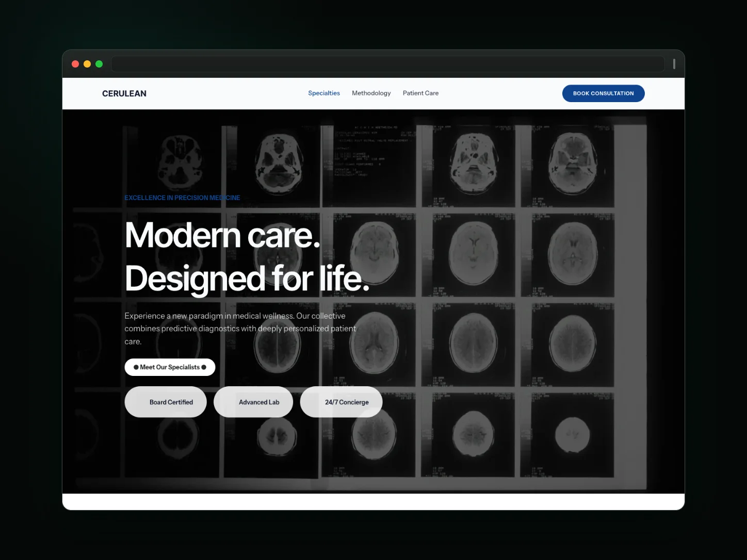
Task: Click the "Experience a new paradigm" paragraph
Action: click(240, 328)
